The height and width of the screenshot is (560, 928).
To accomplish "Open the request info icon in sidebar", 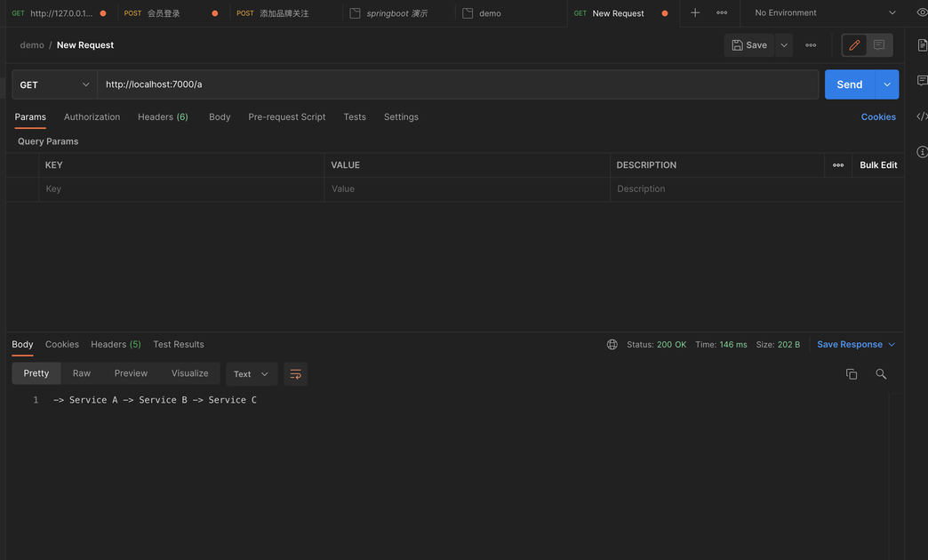I will click(x=922, y=151).
